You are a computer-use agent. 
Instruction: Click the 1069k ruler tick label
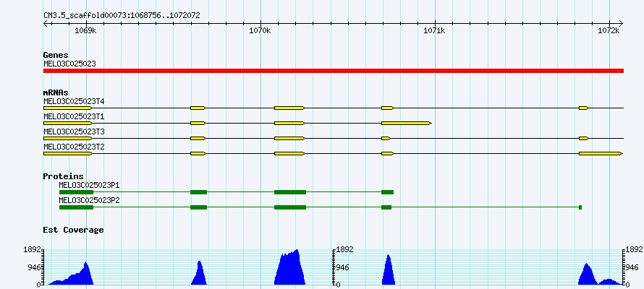[85, 30]
